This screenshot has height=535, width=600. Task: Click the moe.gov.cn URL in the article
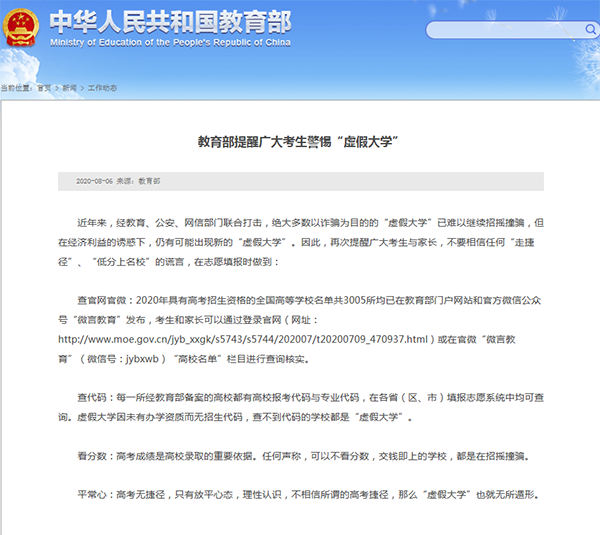[243, 339]
